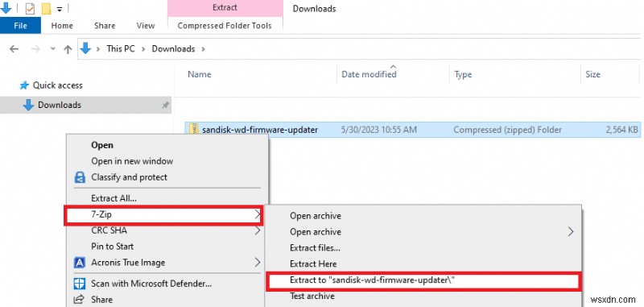Screen dimensions: 644x307
Task: Click the zipped folder icon of sandisk-wd-firmware-updater
Action: (x=193, y=130)
